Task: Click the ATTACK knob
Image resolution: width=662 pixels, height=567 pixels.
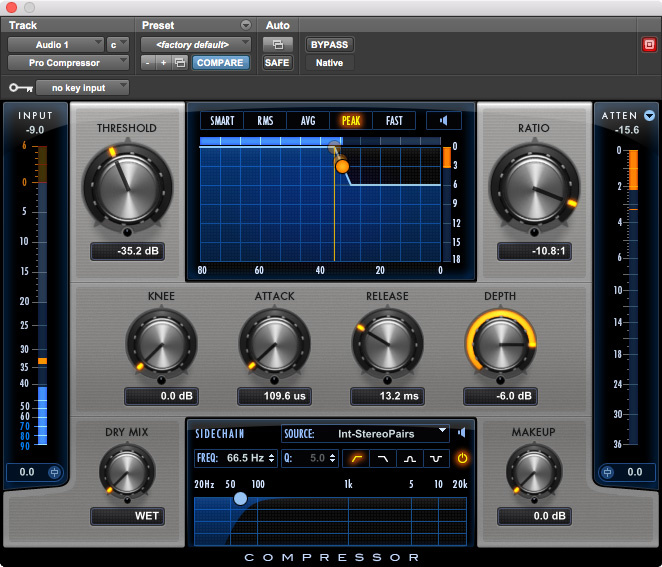Action: click(274, 344)
